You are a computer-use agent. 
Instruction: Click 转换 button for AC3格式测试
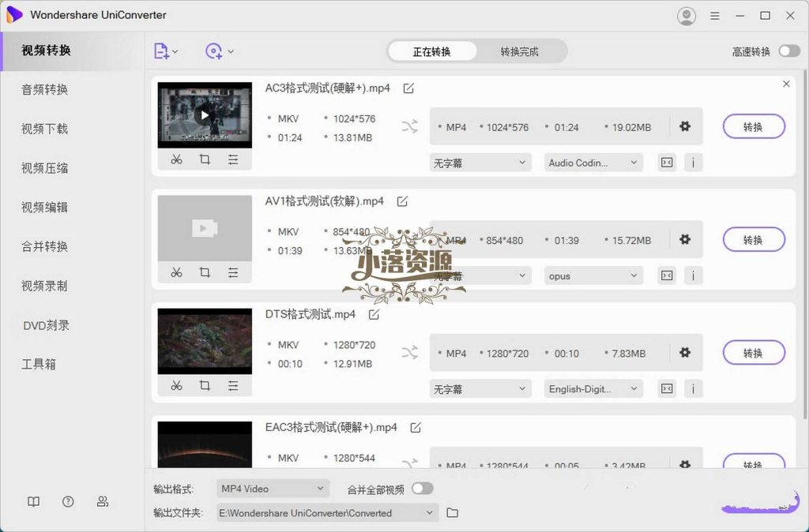coord(754,127)
